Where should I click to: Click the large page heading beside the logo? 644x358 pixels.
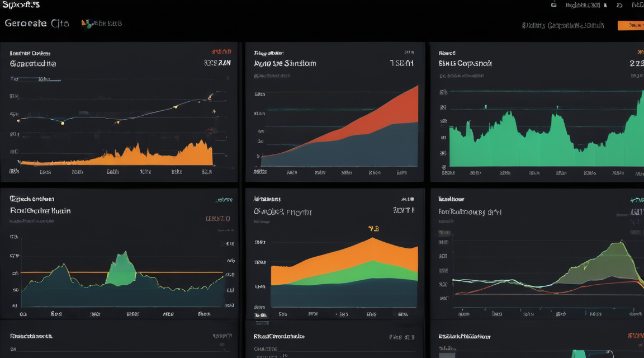pyautogui.click(x=36, y=23)
